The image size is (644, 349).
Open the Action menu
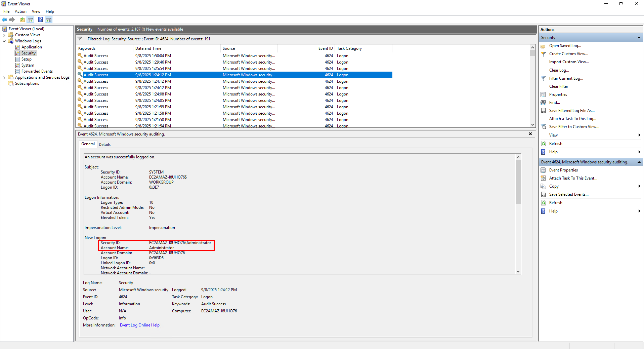[x=20, y=11]
